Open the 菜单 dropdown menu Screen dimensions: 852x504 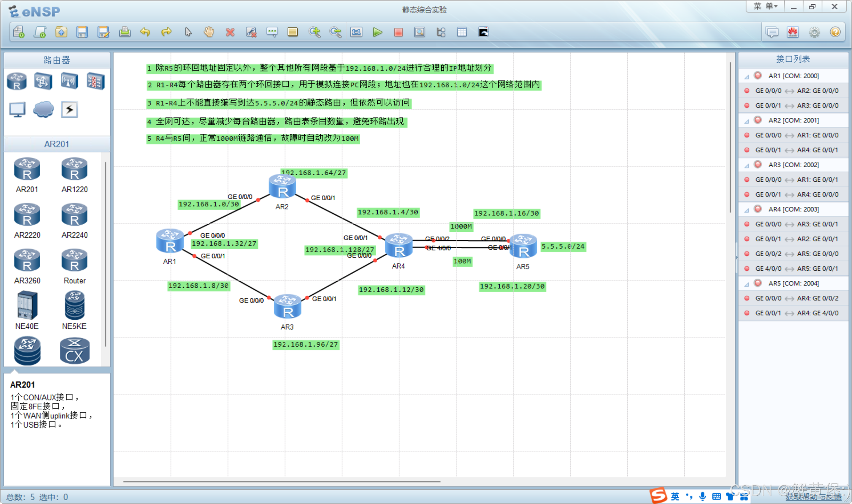click(766, 6)
